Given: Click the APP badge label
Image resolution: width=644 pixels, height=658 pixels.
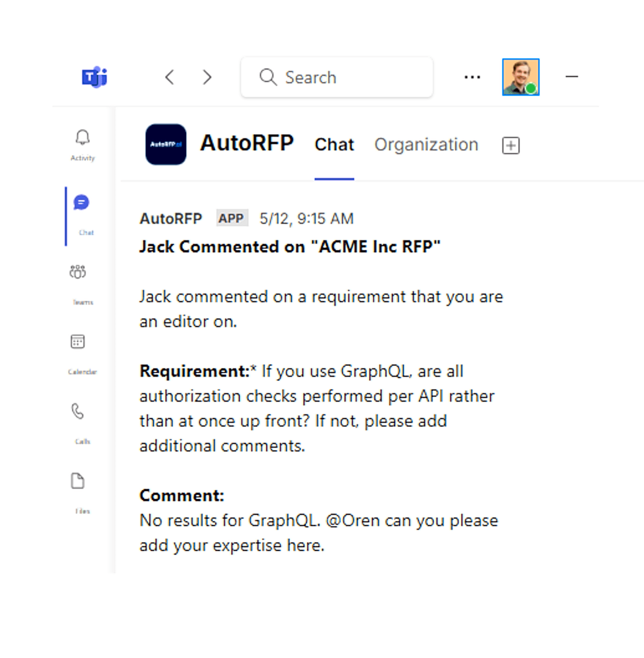Looking at the screenshot, I should [231, 218].
